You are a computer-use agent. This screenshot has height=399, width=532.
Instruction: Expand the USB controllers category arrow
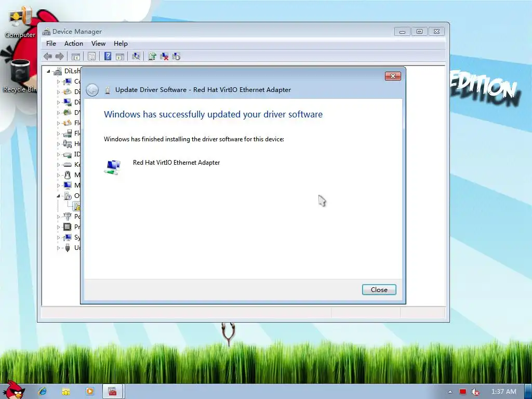point(58,248)
